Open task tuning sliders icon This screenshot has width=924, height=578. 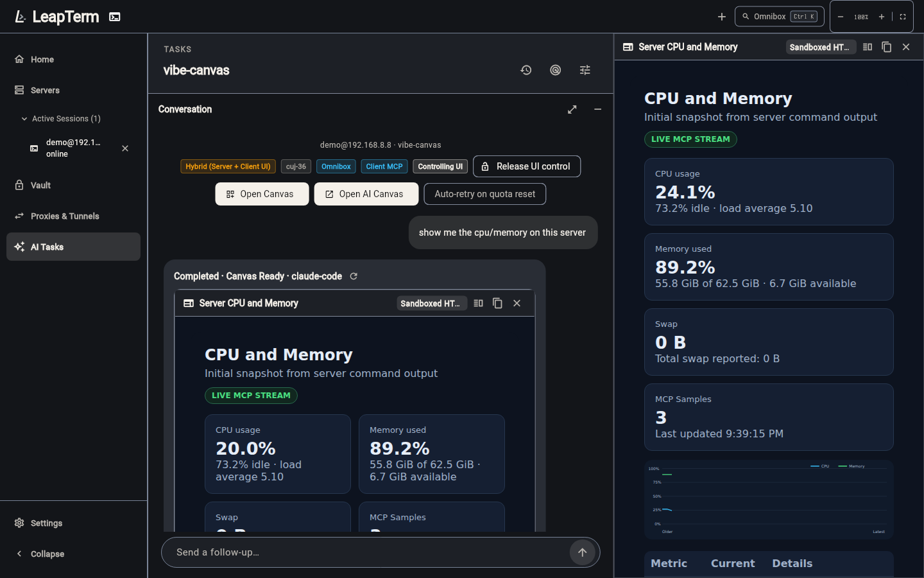pyautogui.click(x=585, y=70)
